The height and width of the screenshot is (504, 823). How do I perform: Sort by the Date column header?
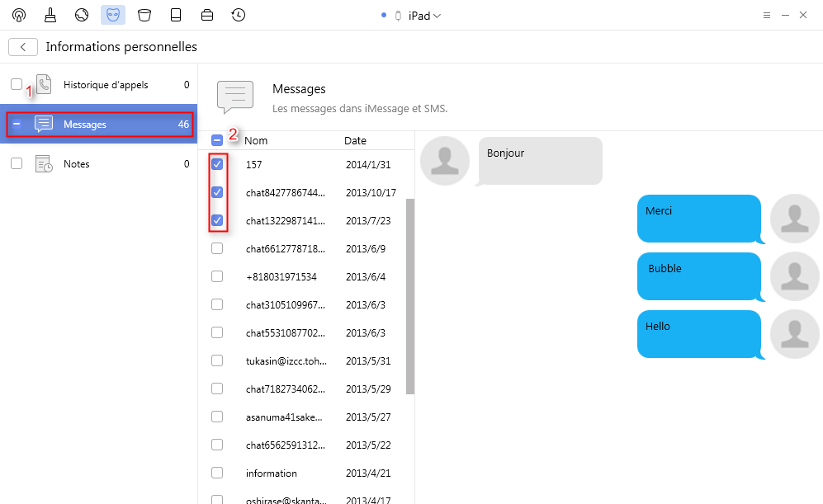click(355, 140)
